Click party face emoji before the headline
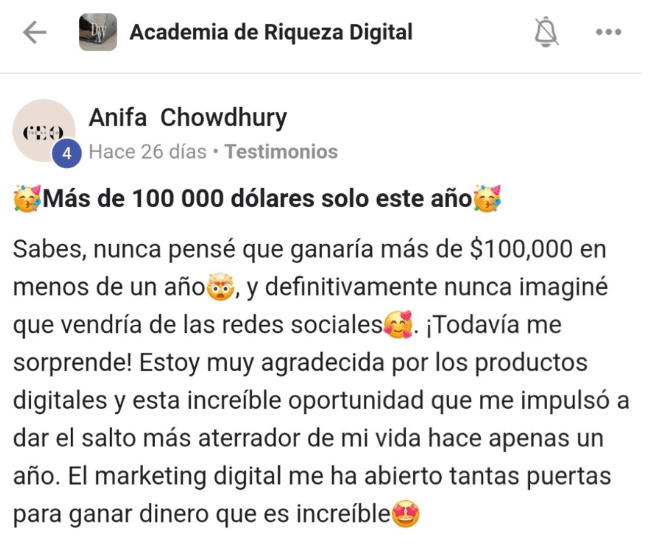 pyautogui.click(x=27, y=198)
